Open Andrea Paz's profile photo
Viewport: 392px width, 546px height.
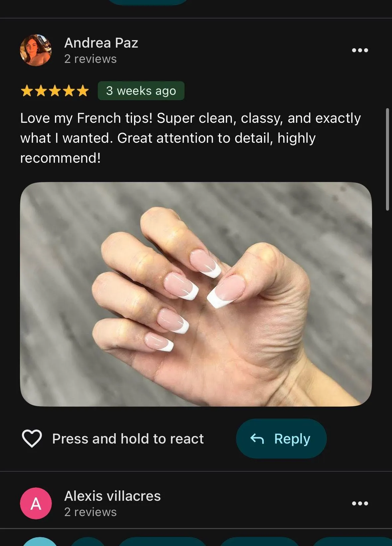pyautogui.click(x=36, y=50)
